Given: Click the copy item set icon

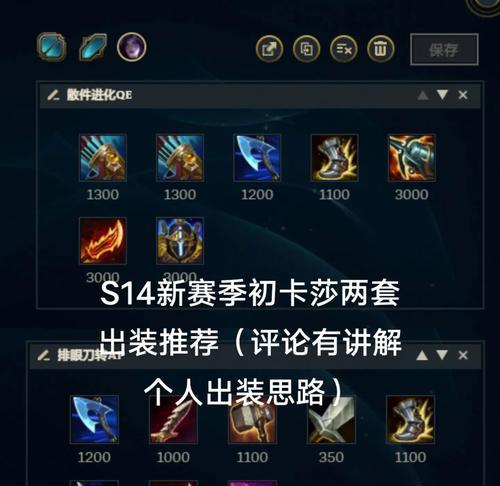Looking at the screenshot, I should [x=306, y=49].
